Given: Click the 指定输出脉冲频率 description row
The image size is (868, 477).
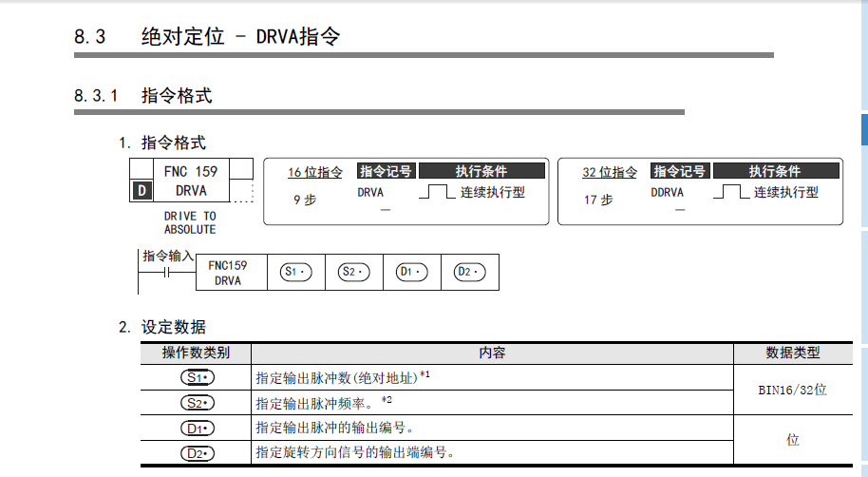Looking at the screenshot, I should (324, 402).
